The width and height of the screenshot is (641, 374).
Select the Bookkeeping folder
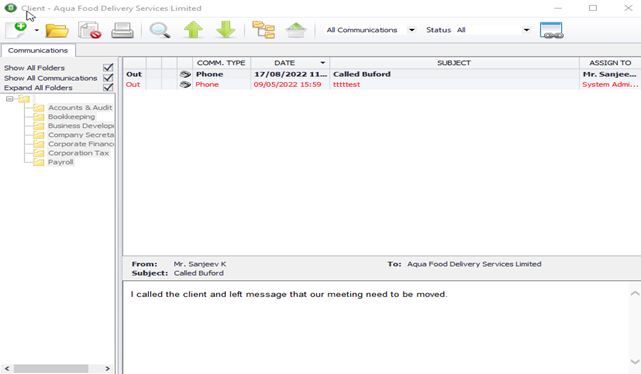(71, 116)
